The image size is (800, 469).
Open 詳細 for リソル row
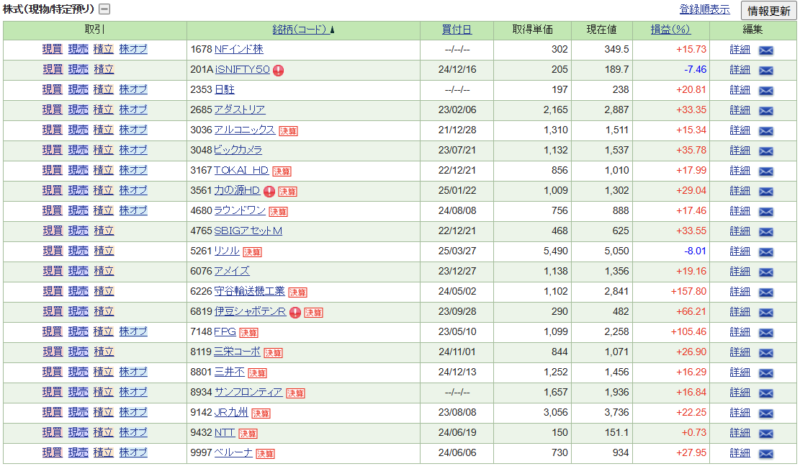(740, 251)
